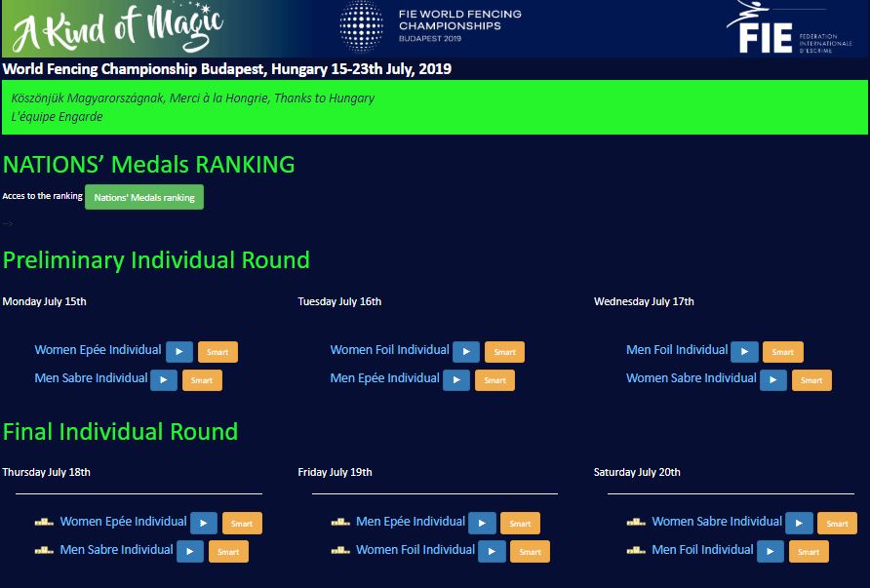
Task: Follow Monday's Men Sabre Individual preliminary link
Action: click(91, 378)
